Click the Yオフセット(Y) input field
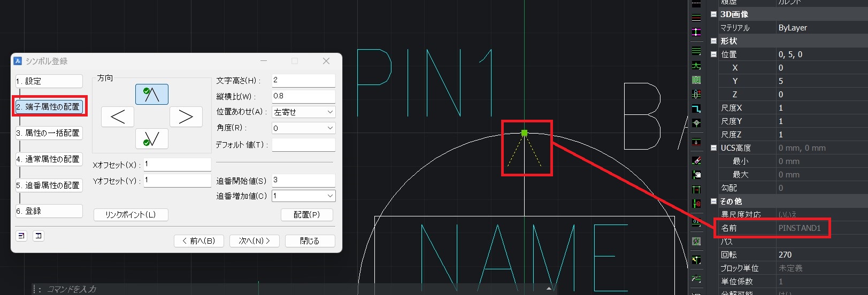 point(177,181)
